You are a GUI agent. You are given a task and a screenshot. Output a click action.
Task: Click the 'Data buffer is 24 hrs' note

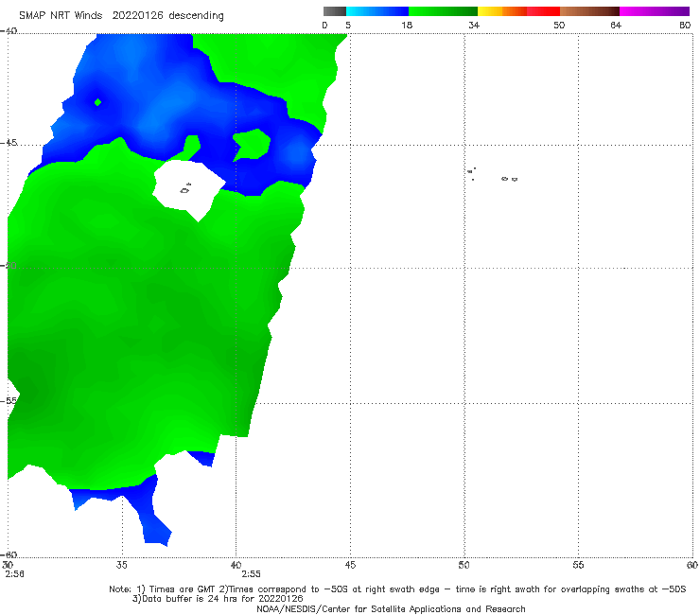(218, 599)
